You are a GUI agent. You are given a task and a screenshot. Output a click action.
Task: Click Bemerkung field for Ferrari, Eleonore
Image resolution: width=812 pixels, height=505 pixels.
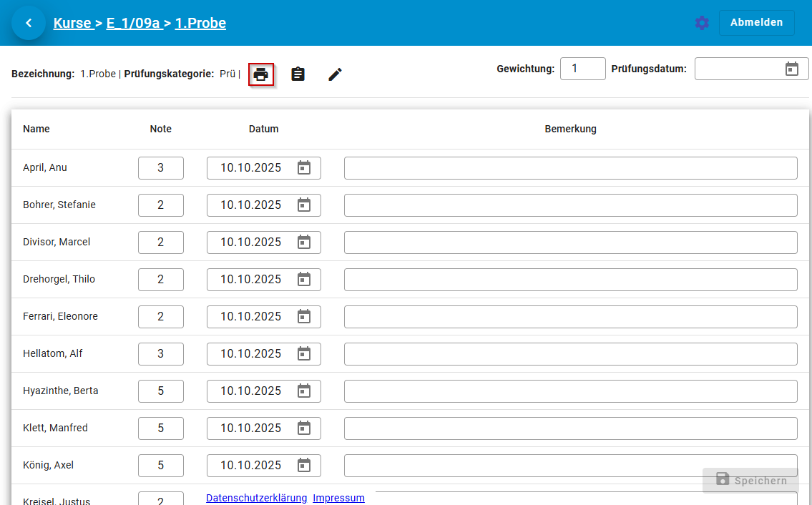(x=571, y=316)
